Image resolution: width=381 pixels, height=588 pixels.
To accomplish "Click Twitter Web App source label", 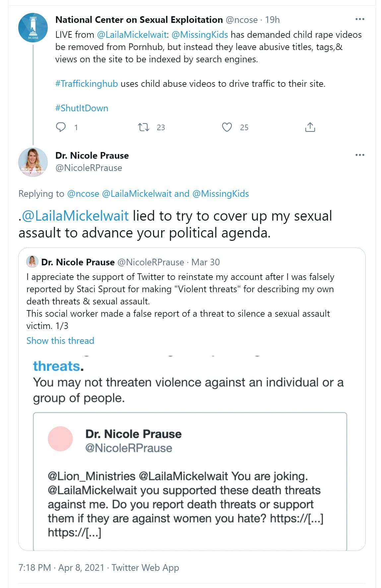I will click(145, 567).
